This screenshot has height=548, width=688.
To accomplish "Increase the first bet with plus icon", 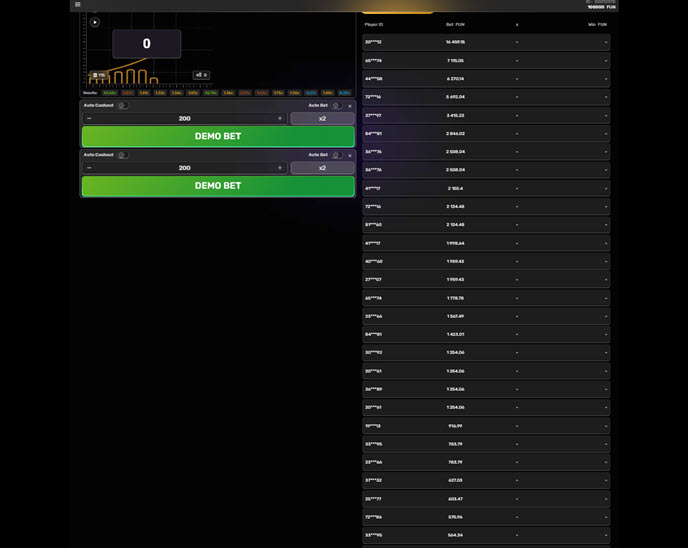I will [280, 118].
